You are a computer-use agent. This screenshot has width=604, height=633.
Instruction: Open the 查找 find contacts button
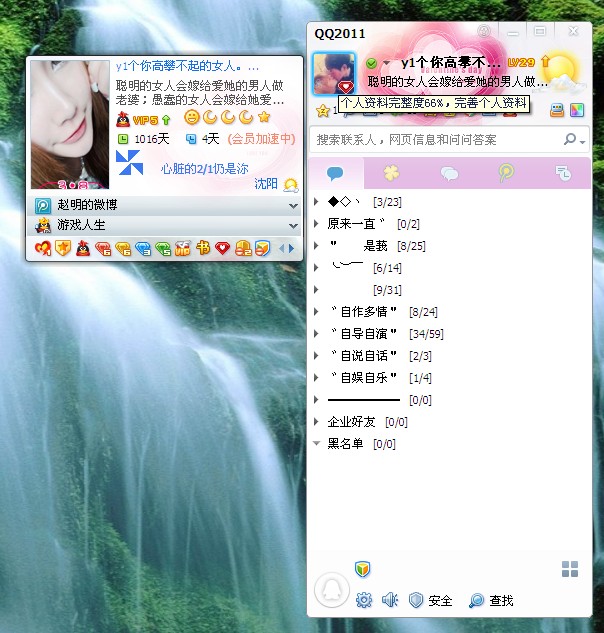[x=491, y=601]
